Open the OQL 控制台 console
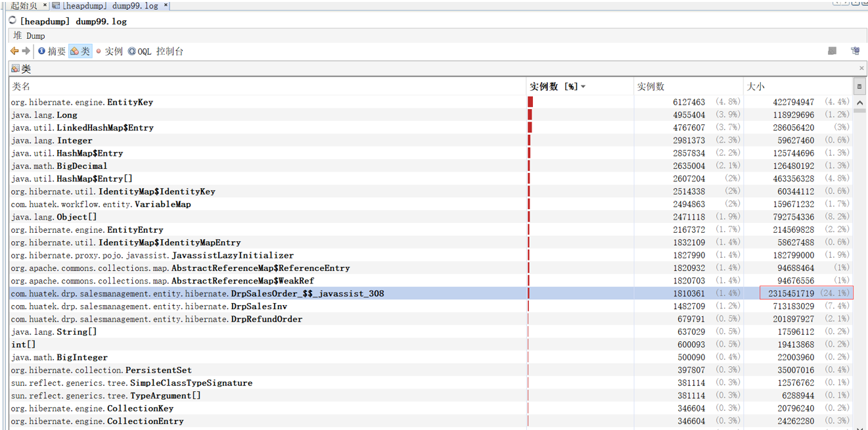868x430 pixels. coord(156,51)
